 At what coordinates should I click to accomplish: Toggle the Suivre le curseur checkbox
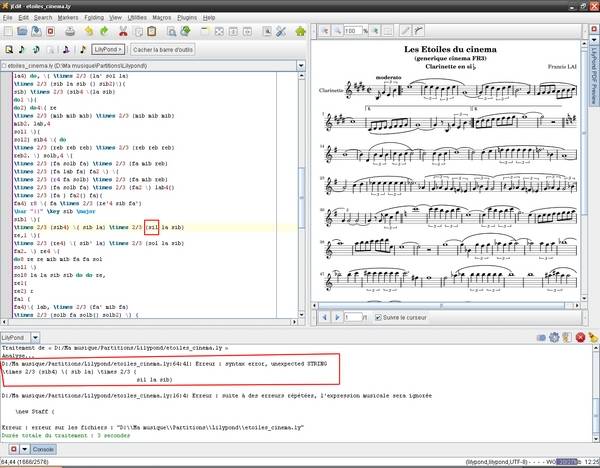(378, 318)
